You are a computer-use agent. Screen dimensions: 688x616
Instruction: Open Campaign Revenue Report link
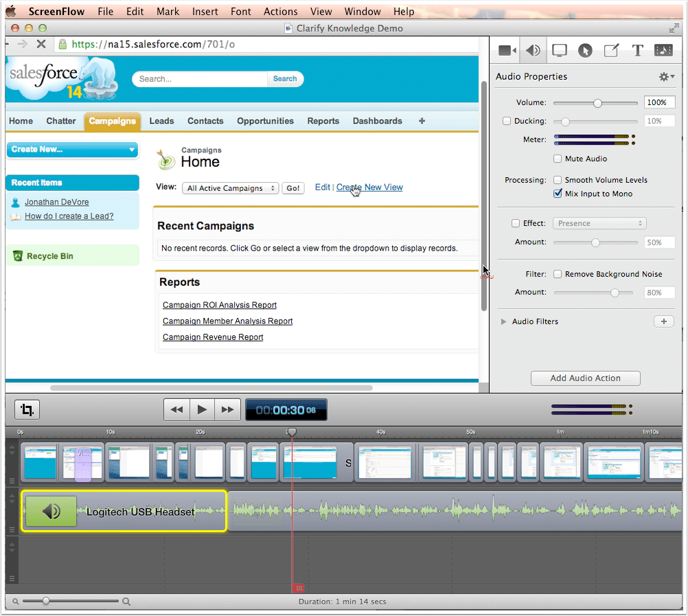click(x=213, y=337)
